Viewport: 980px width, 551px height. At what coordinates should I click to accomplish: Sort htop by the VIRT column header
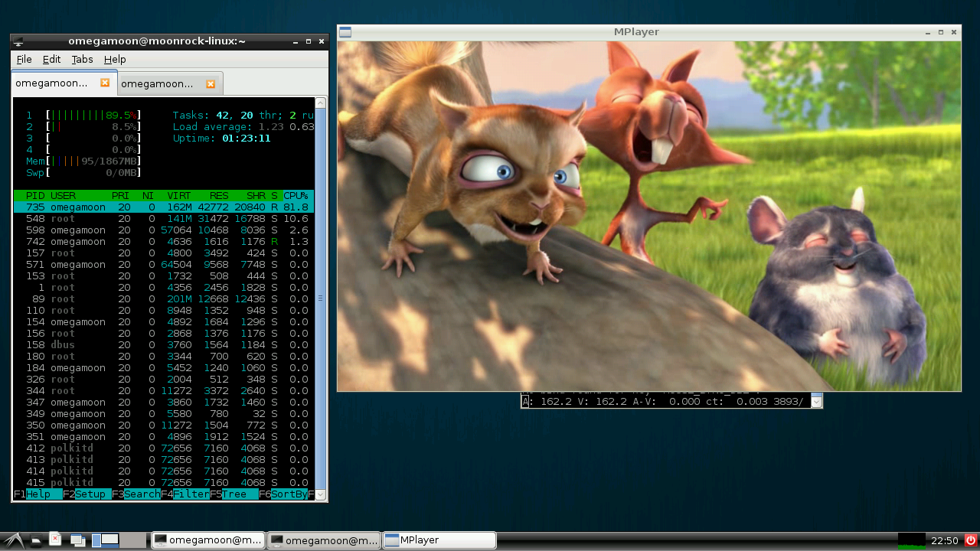179,196
